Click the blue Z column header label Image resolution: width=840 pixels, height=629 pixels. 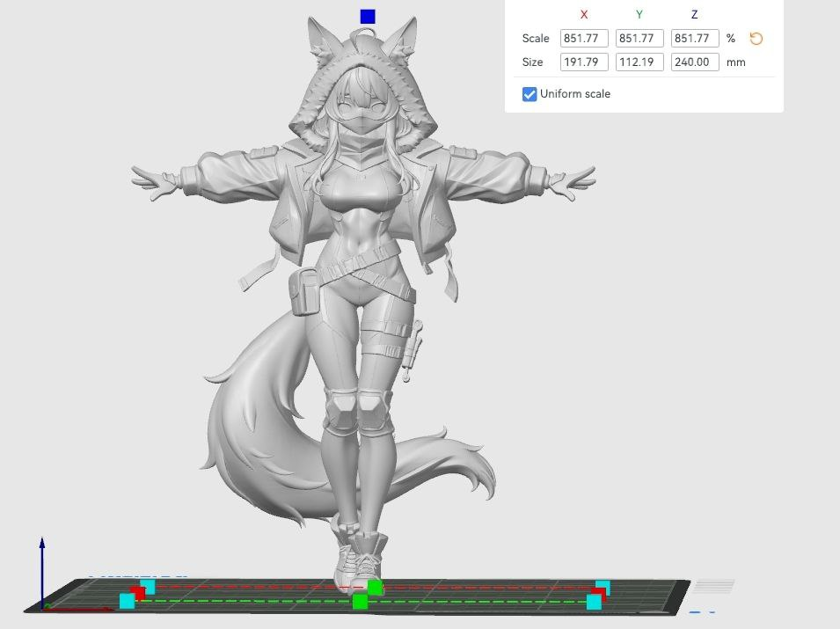pyautogui.click(x=694, y=15)
